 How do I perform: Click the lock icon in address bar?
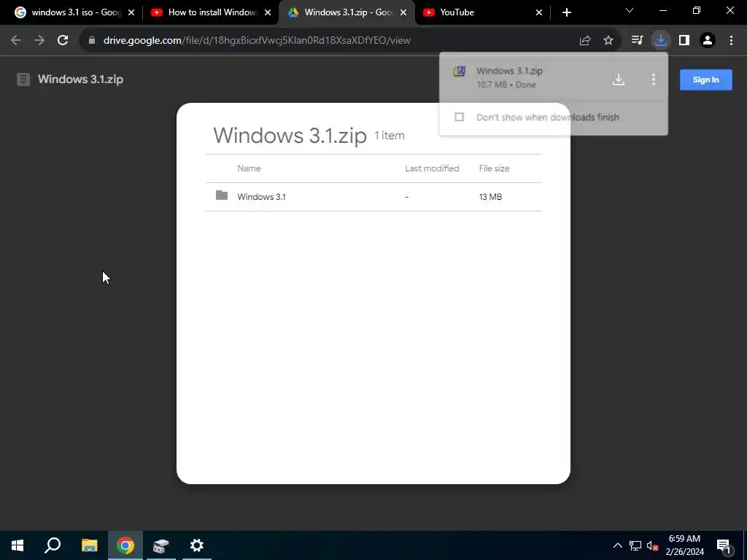click(x=91, y=41)
